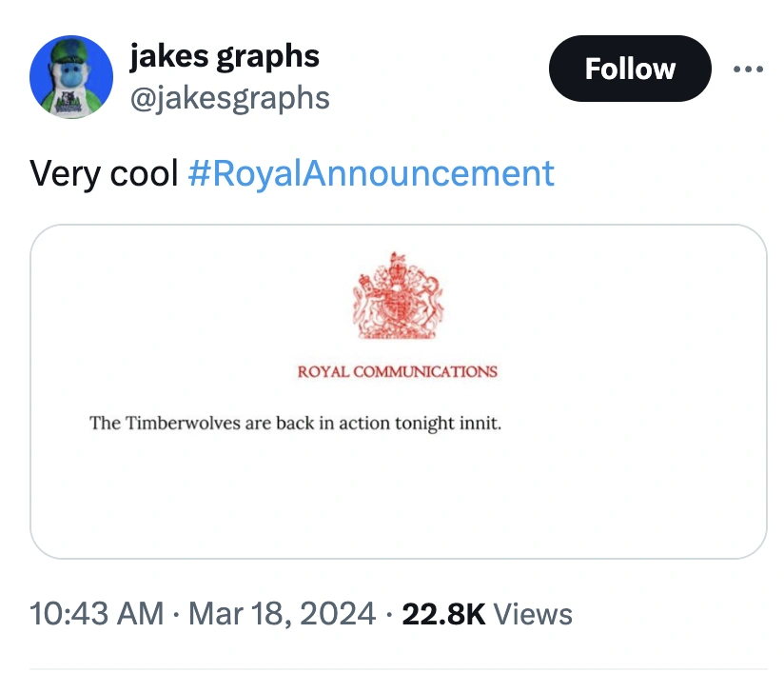Click the 22.8K view count number
Image resolution: width=784 pixels, height=673 pixels.
pyautogui.click(x=443, y=614)
